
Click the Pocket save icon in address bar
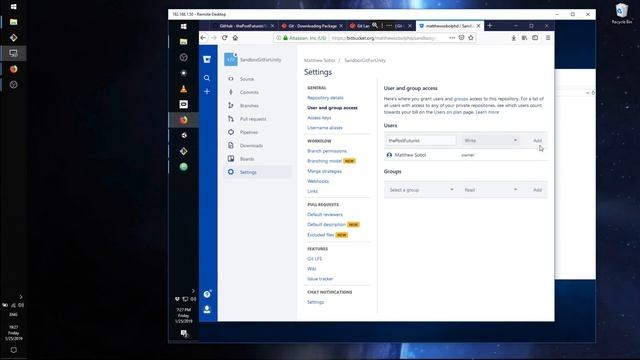pos(461,38)
